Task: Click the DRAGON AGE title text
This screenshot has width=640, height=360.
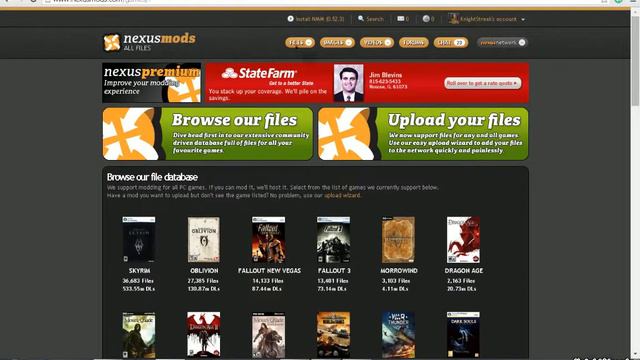Action: pos(464,271)
